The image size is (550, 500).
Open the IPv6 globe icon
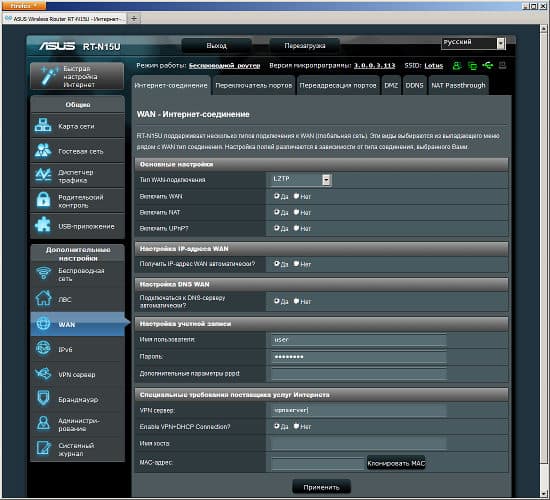coord(43,348)
